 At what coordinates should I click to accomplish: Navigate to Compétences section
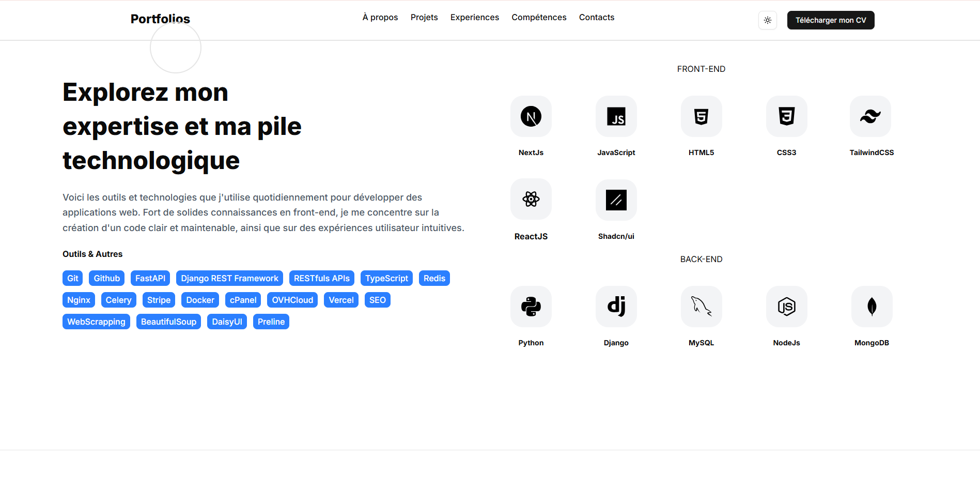[x=539, y=18]
